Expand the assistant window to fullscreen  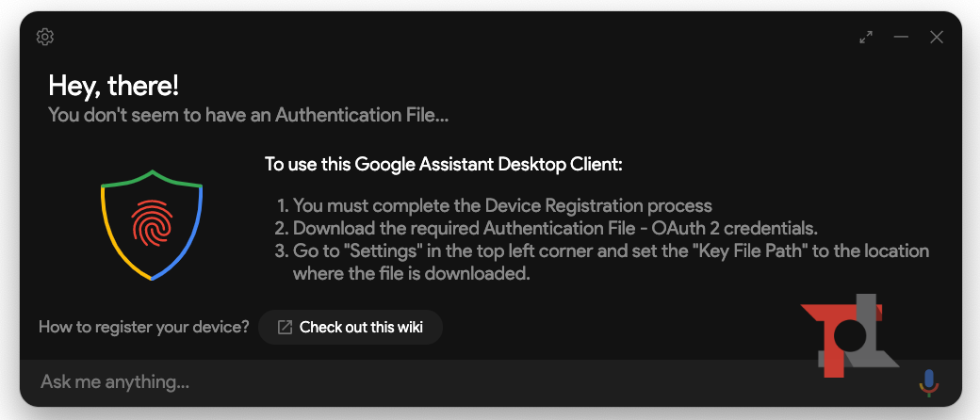pyautogui.click(x=866, y=37)
